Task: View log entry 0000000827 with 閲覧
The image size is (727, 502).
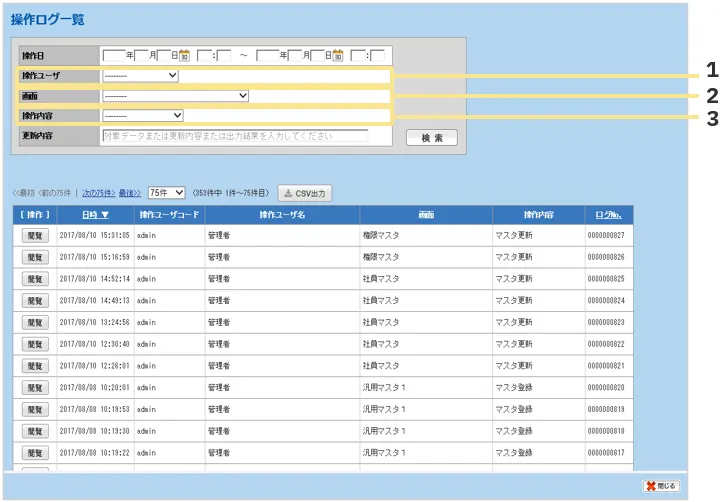Action: coord(35,236)
